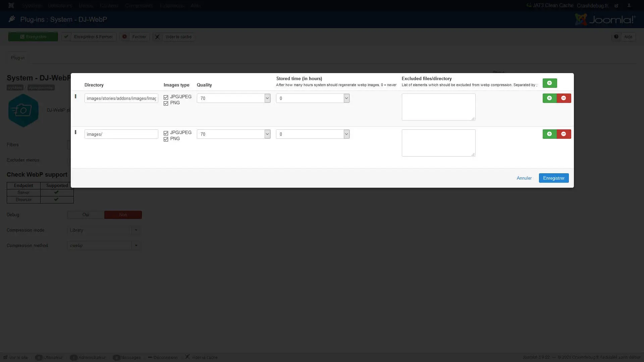Screen dimensions: 644x362
Task: Open the Stored time dropdown for images/stories row
Action: [313, 98]
